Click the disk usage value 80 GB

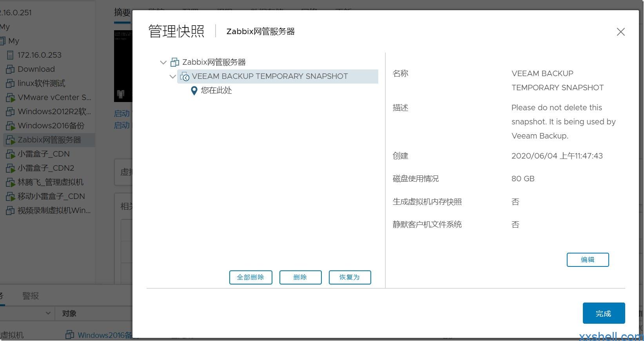[523, 179]
